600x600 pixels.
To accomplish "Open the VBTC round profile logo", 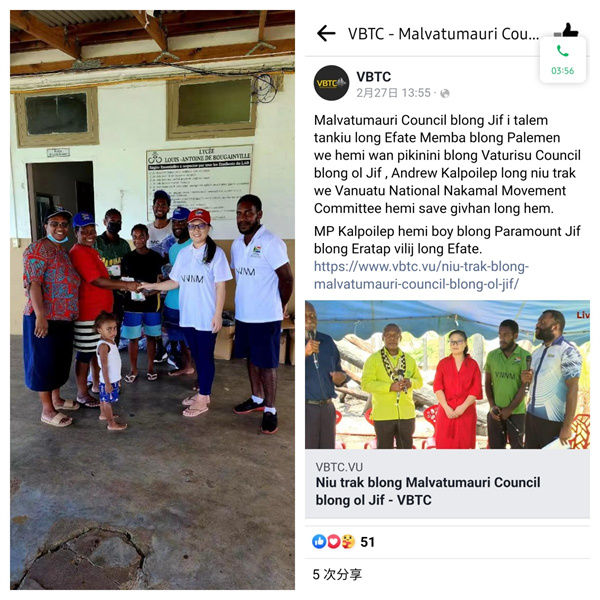I will click(331, 83).
